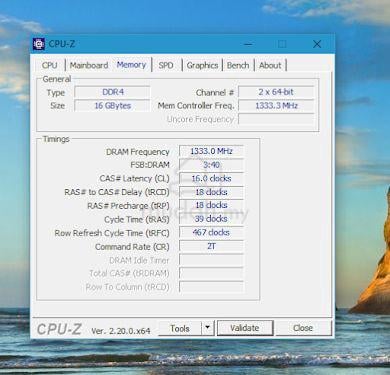This screenshot has height=375, width=390.
Task: Close the CPU-Z window with X
Action: click(317, 44)
